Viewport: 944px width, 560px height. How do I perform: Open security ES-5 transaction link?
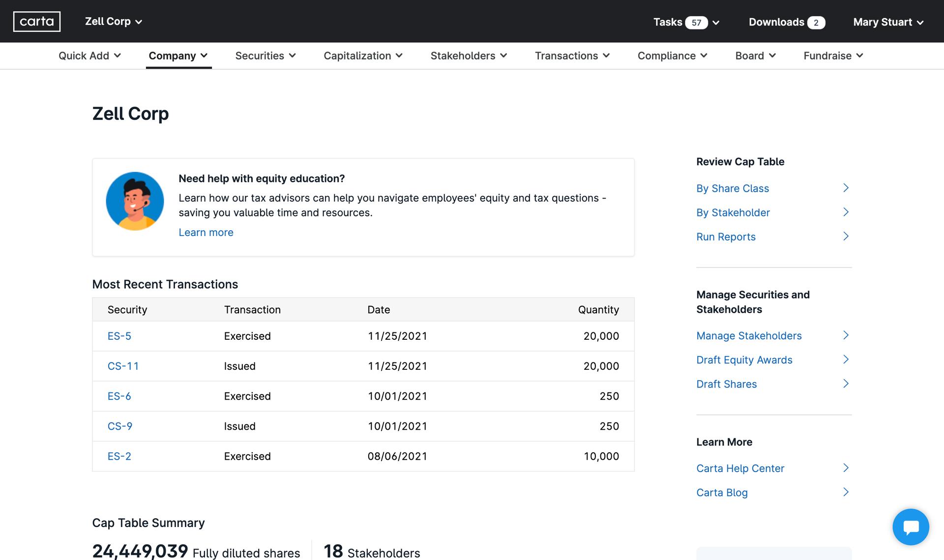click(x=119, y=336)
